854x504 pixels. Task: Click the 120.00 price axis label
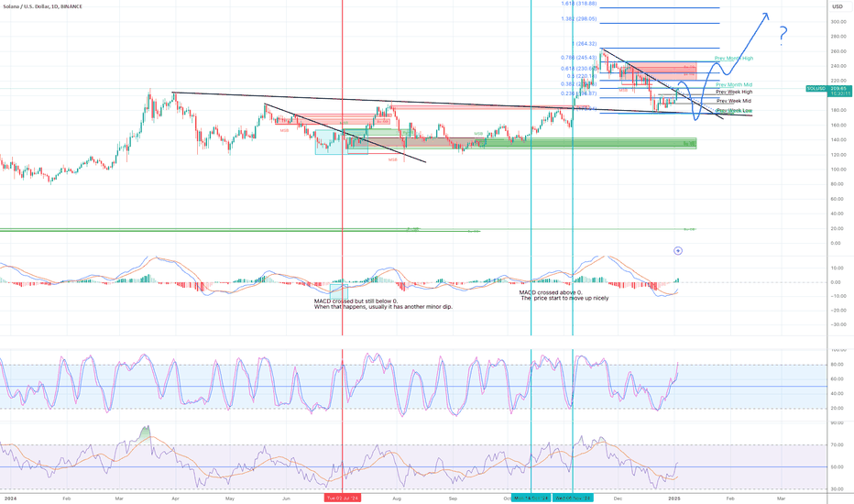pyautogui.click(x=838, y=155)
